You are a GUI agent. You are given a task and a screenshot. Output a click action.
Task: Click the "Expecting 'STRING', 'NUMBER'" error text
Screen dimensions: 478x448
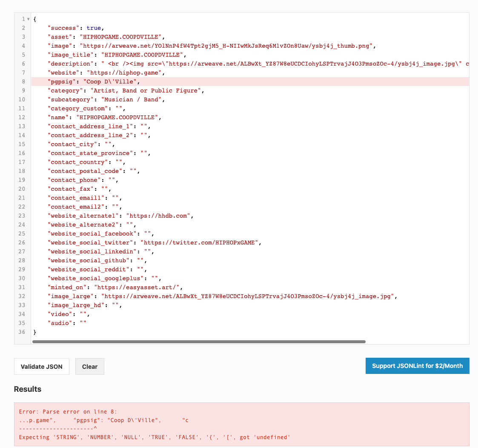154,437
